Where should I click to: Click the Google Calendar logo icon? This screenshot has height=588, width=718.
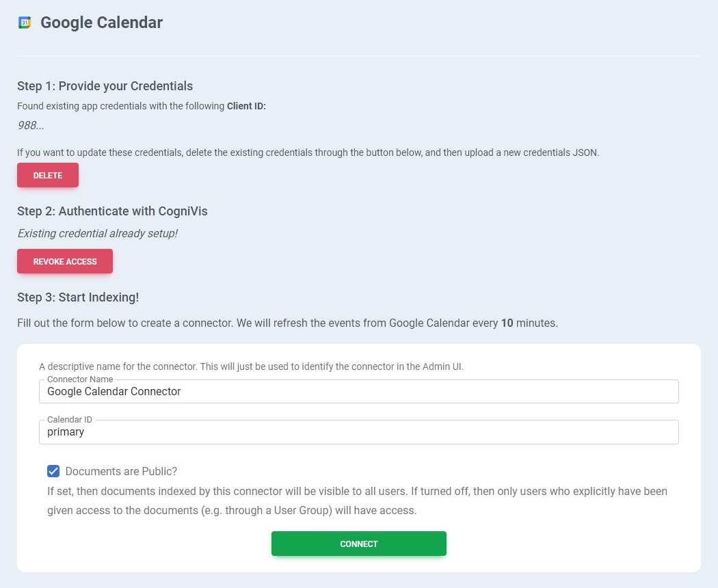click(25, 23)
